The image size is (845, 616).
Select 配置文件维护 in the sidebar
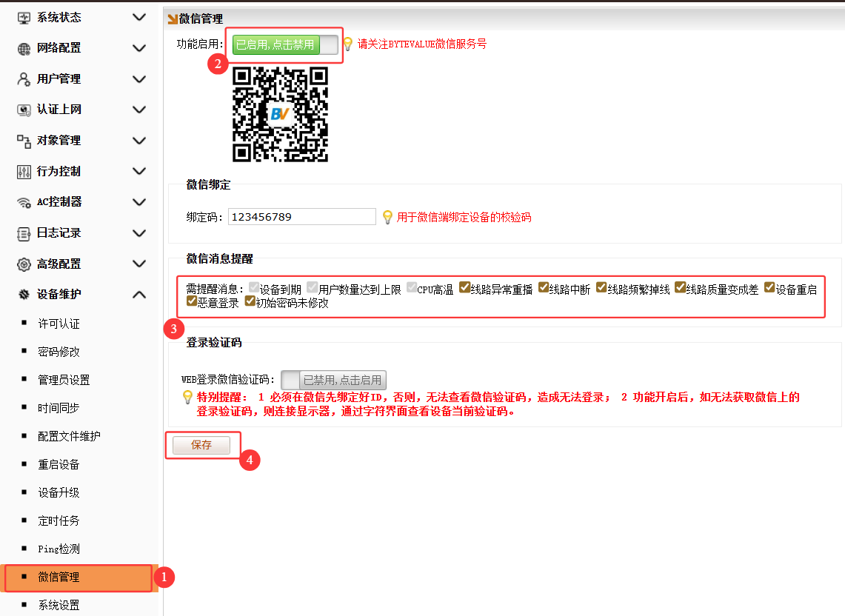pyautogui.click(x=69, y=436)
